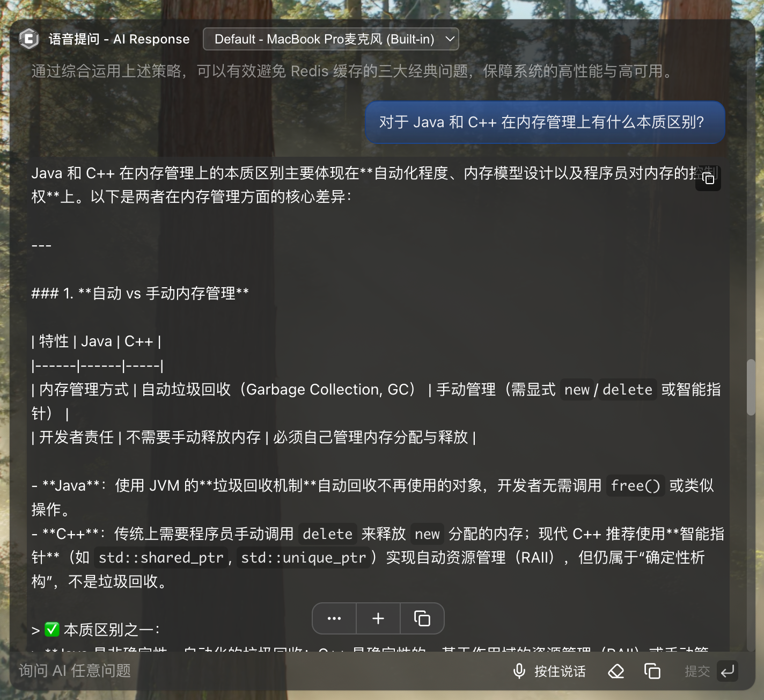Select the microphone icon next to 按住说话

click(x=518, y=671)
